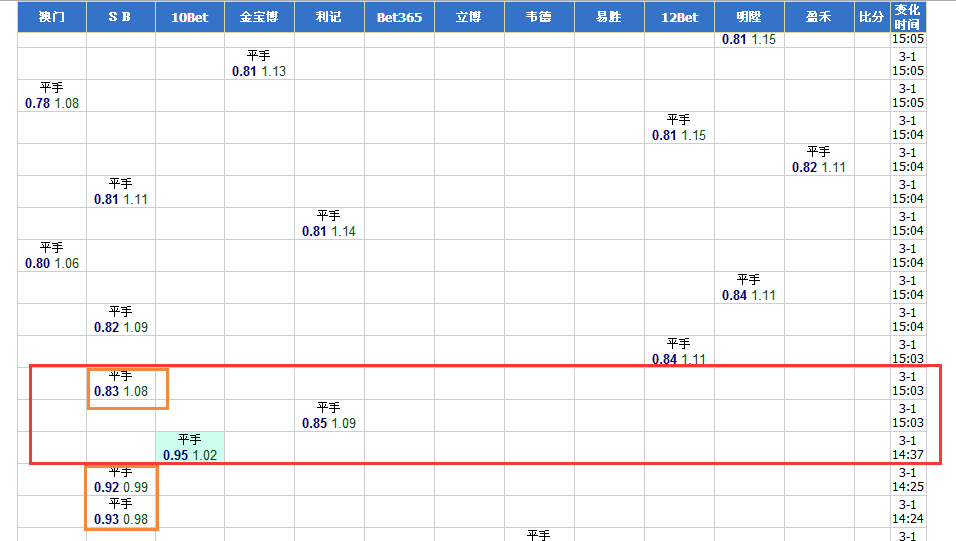Select the change-time cell 3-1 14:24

click(908, 512)
